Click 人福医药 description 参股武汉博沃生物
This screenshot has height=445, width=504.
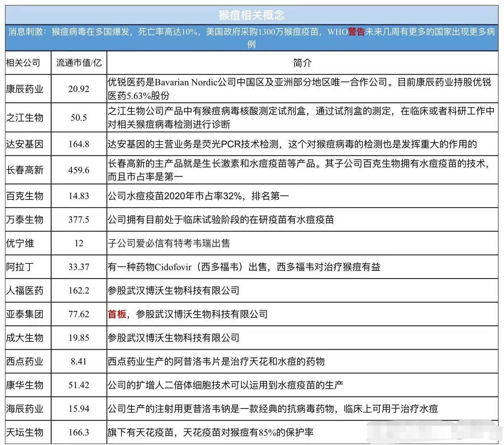[x=174, y=291]
